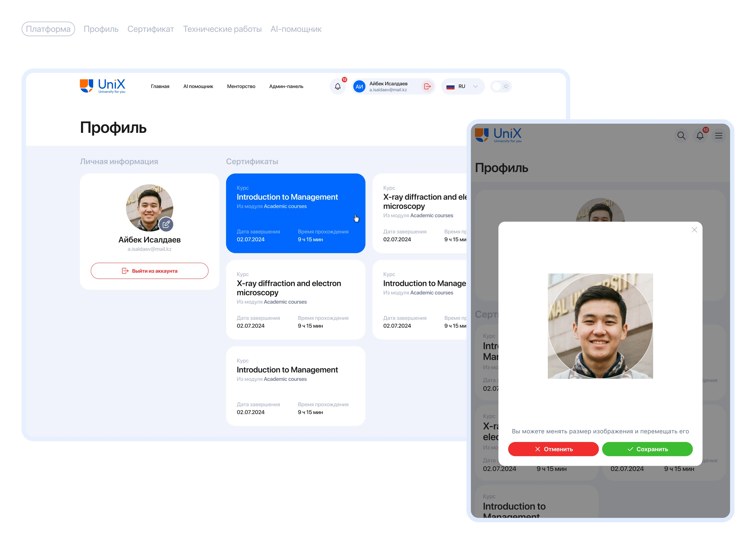Click the notification bell in desktop header
756x540 pixels.
point(337,86)
